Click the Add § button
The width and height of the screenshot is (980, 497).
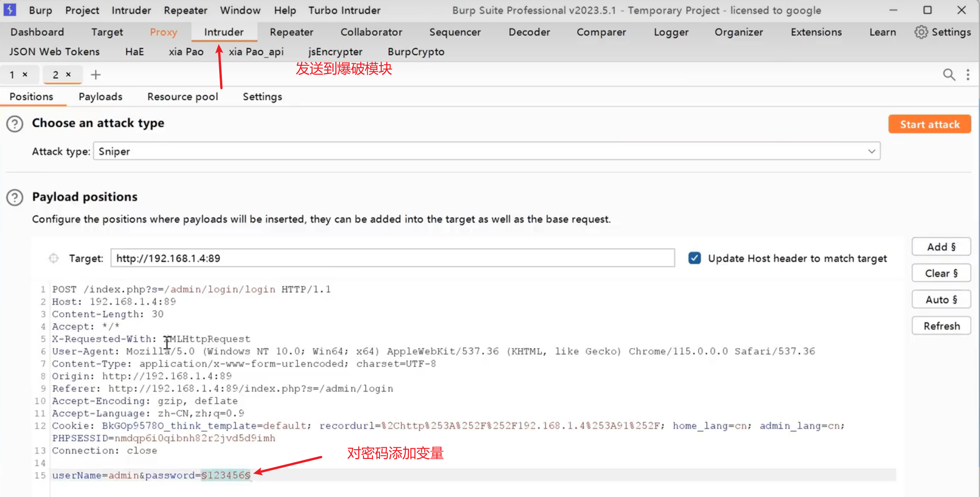pos(941,247)
